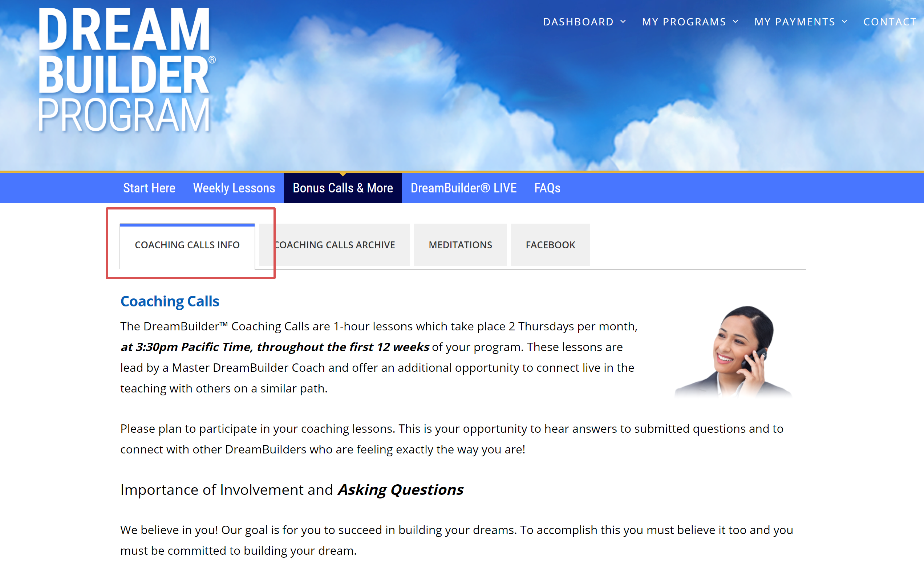Select the Start Here menu item
The image size is (924, 562).
(149, 188)
